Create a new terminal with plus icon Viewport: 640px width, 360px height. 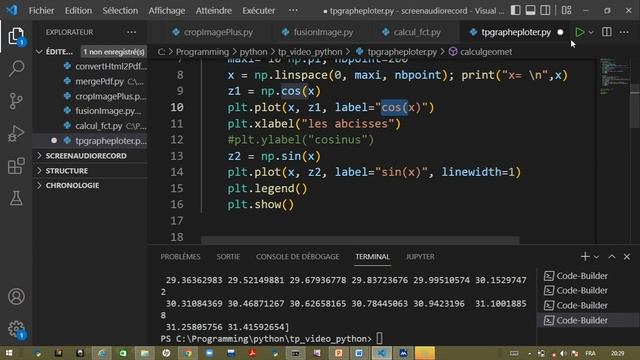[x=585, y=256]
